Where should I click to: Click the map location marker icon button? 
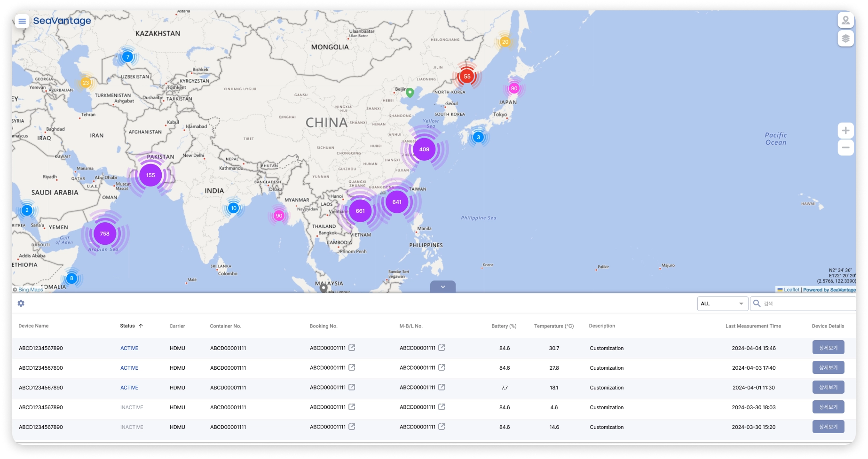[845, 20]
